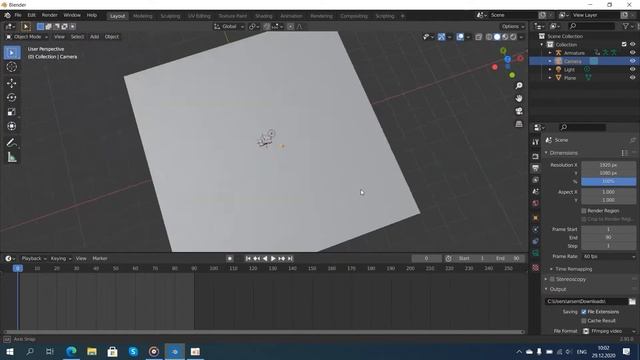This screenshot has height=360, width=640.
Task: Hide the Light via eye icon
Action: click(x=632, y=69)
